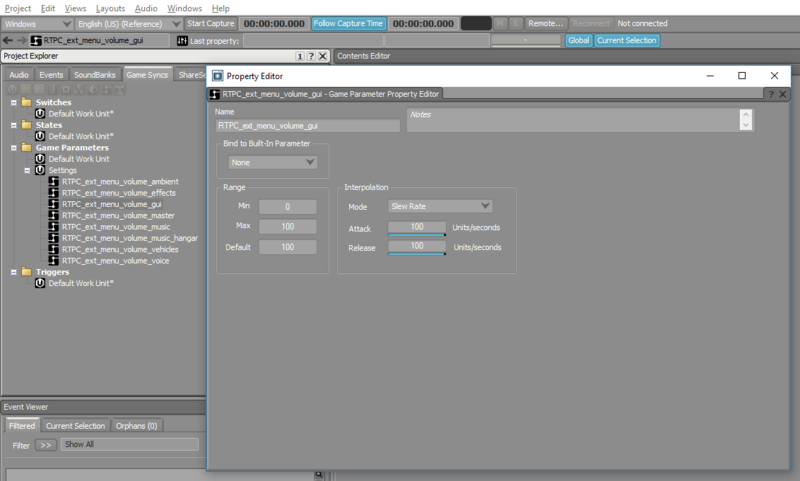Image resolution: width=800 pixels, height=481 pixels.
Task: Toggle the Current Selection scope button
Action: click(627, 40)
